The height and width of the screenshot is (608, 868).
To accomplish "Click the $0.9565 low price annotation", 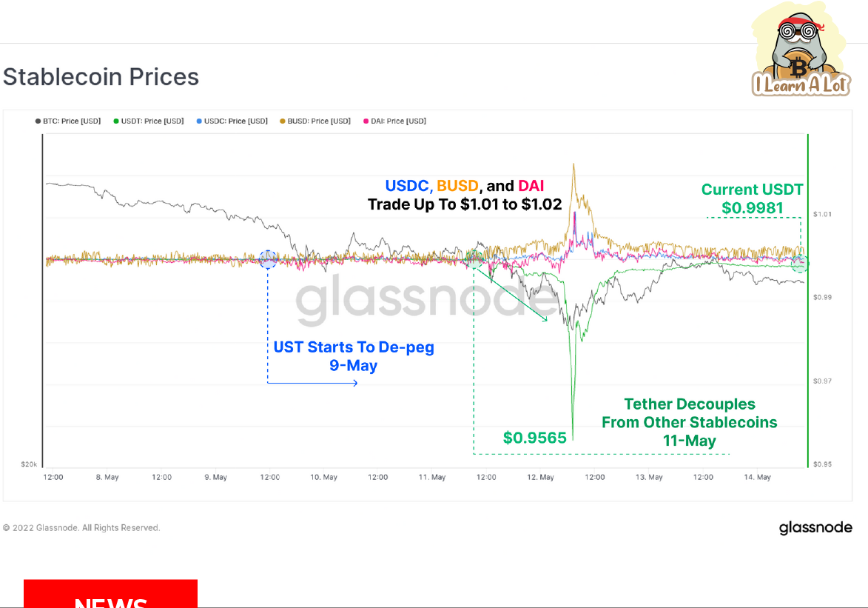I will pos(534,438).
